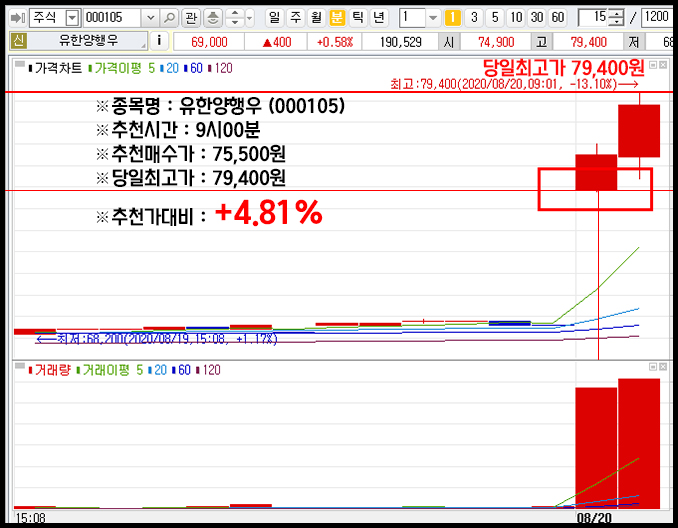Click the 거래량 volume legend label

coord(49,370)
